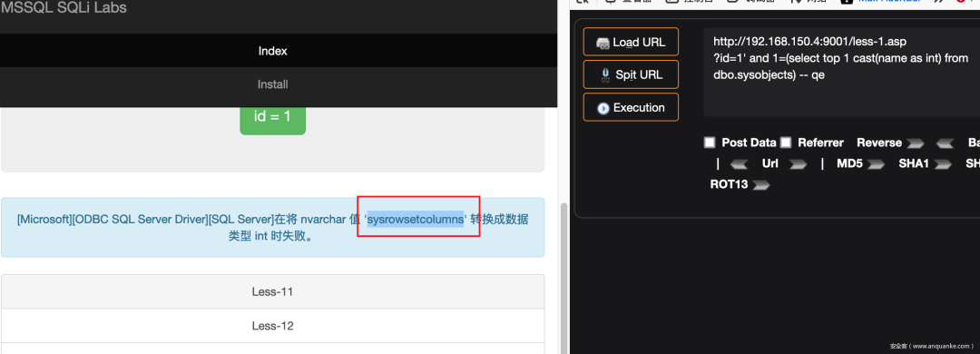Image resolution: width=980 pixels, height=354 pixels.
Task: Click inside the HackBar URL text area
Action: [841, 72]
